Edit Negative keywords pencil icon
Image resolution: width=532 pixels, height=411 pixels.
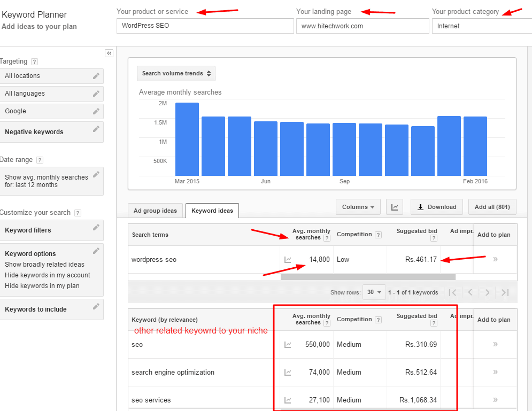coord(96,129)
